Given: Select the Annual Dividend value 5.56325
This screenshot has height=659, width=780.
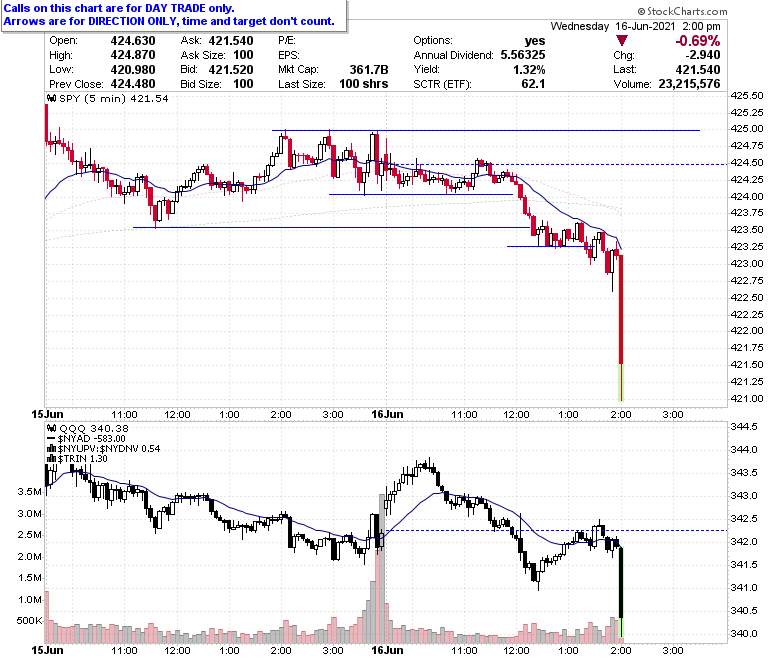Looking at the screenshot, I should [x=523, y=55].
